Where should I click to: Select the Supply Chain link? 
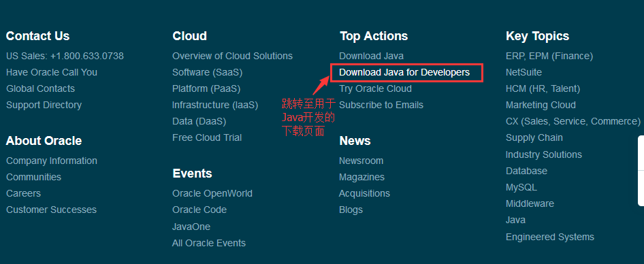[534, 138]
